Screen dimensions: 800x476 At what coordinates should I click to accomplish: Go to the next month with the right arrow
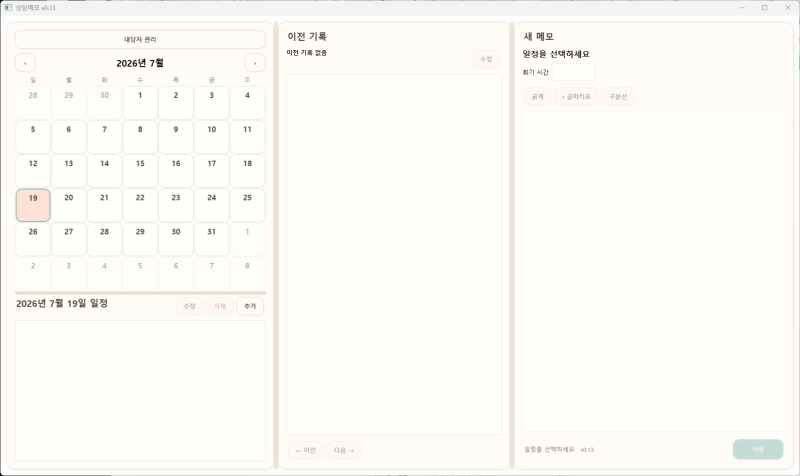[x=255, y=63]
